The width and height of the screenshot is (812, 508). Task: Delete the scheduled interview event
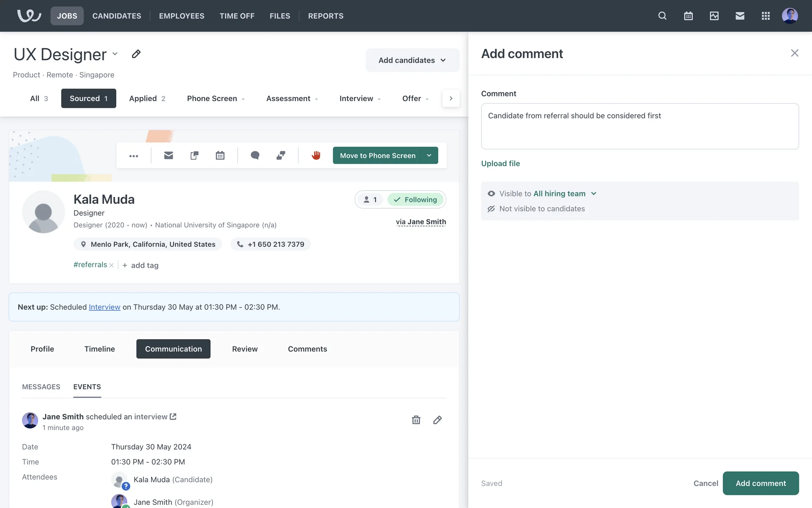(x=416, y=420)
